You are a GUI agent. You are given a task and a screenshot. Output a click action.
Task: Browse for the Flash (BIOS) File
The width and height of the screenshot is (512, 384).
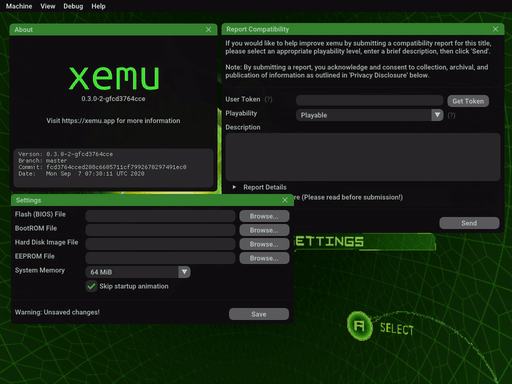pyautogui.click(x=264, y=216)
